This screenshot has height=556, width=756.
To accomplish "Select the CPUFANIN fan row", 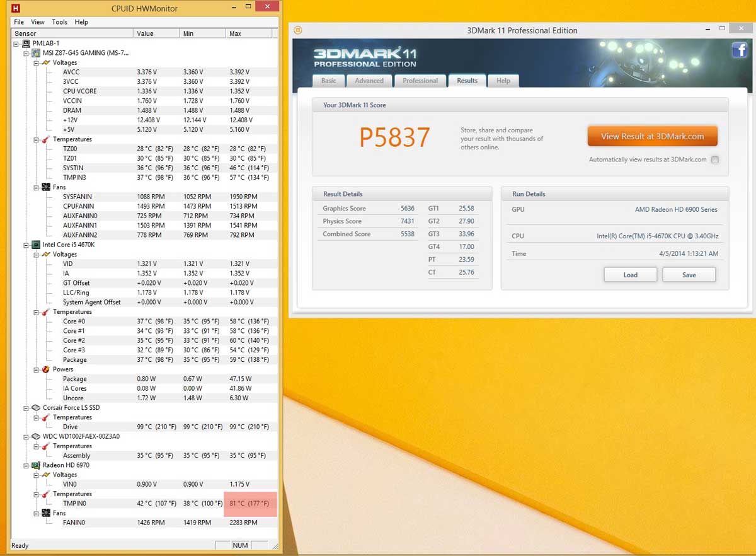I will click(x=145, y=206).
